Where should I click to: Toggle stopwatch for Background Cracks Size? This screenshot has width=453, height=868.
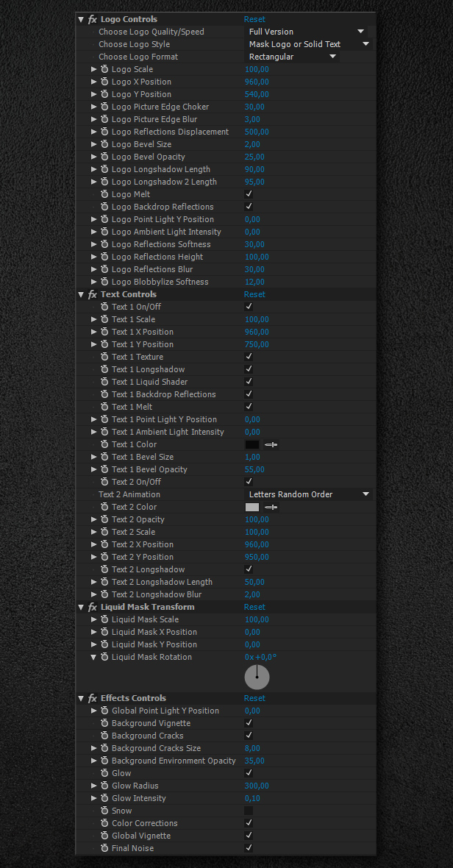[104, 748]
